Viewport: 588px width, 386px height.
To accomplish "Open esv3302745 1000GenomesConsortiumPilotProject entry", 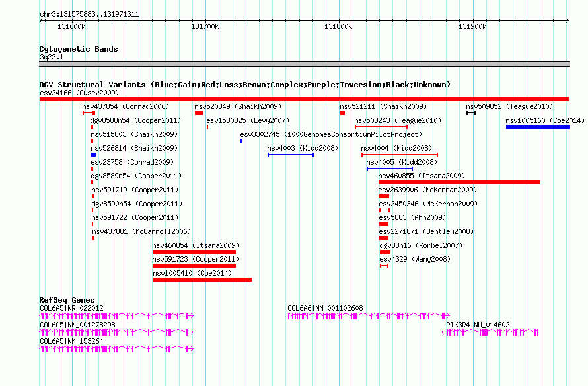I will pos(331,134).
